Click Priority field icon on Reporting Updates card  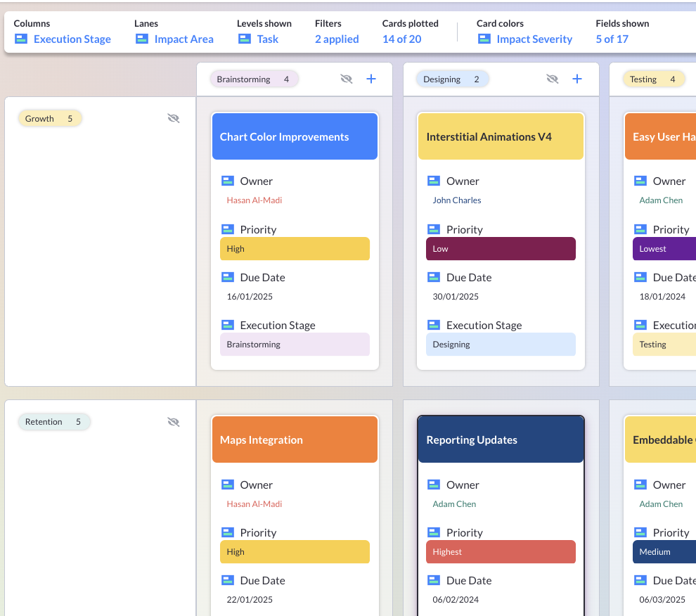tap(434, 532)
